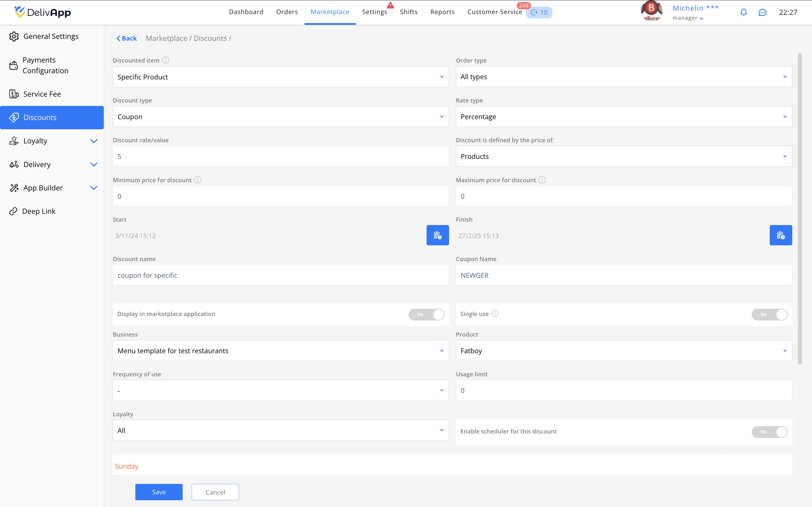Click the Start date calendar picker icon

click(438, 235)
